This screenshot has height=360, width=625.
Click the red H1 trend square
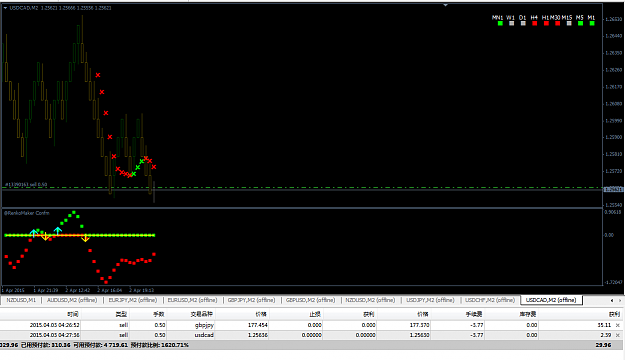546,24
